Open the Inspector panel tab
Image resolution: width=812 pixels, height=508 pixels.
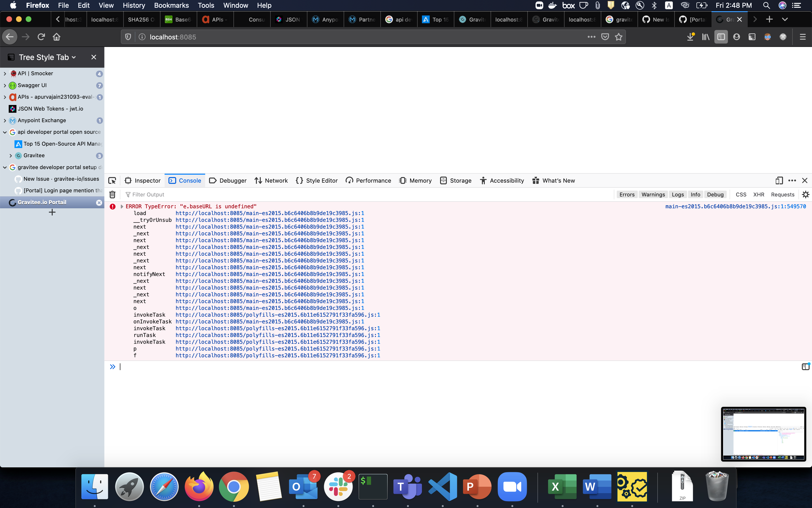pyautogui.click(x=143, y=181)
